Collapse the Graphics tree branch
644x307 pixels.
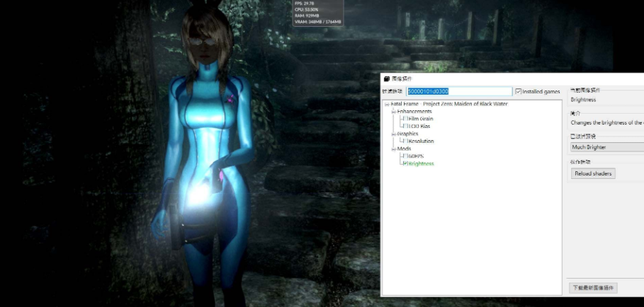394,134
